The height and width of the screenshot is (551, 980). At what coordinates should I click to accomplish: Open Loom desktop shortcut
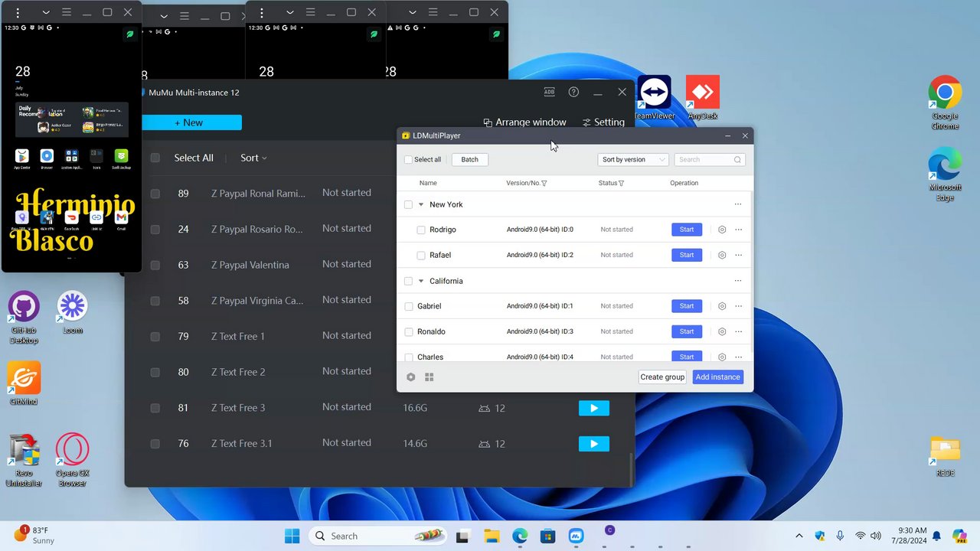73,313
